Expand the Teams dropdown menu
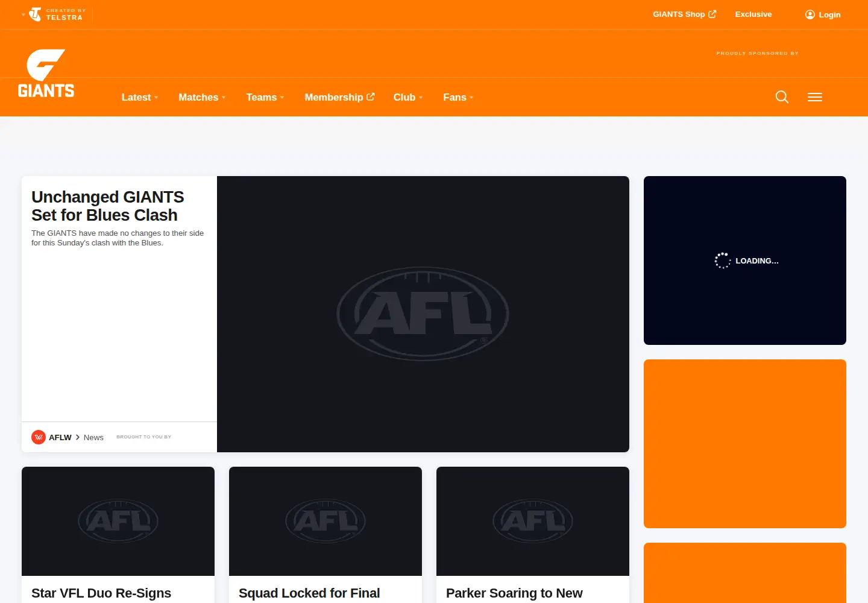This screenshot has height=603, width=868. pos(265,97)
